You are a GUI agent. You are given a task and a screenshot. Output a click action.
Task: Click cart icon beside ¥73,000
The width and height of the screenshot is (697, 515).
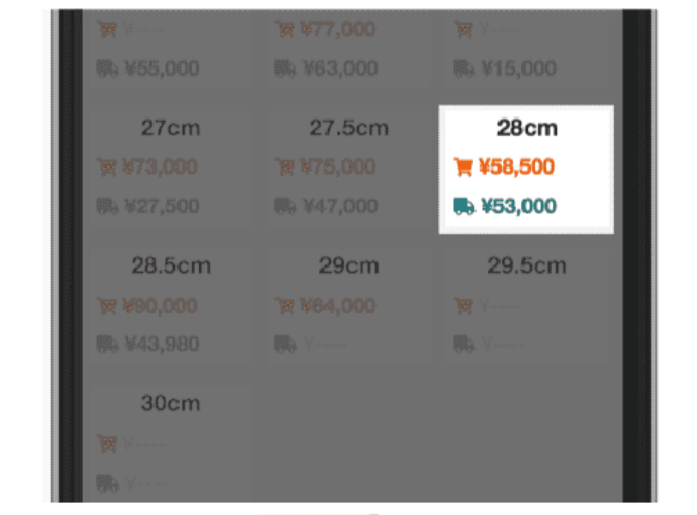point(107,167)
